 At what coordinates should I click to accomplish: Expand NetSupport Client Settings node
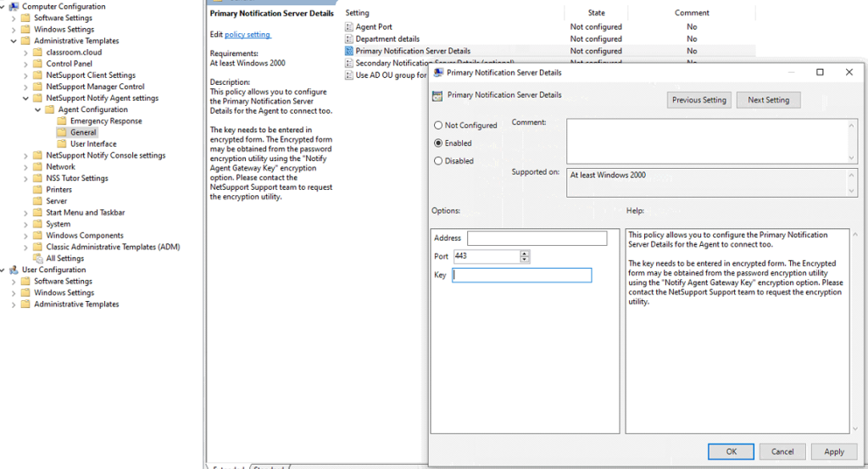coord(25,75)
